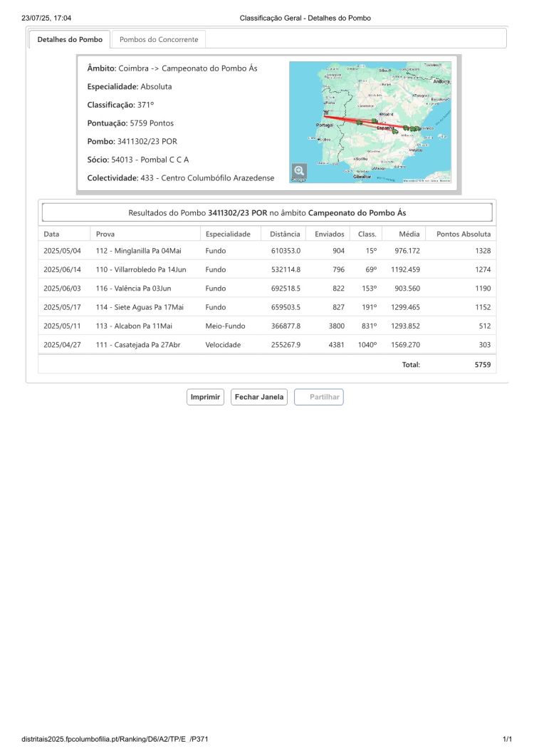Image resolution: width=534 pixels, height=756 pixels.
Task: Click the Class. column header
Action: point(367,234)
